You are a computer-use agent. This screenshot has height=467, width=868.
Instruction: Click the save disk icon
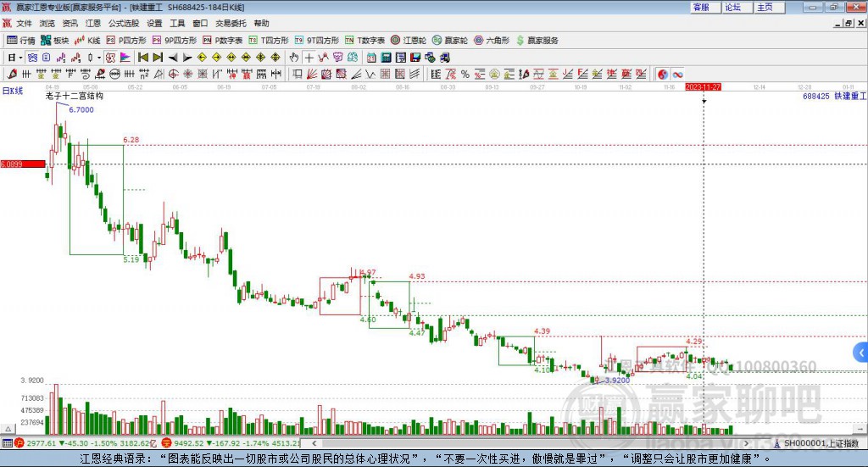click(x=415, y=58)
